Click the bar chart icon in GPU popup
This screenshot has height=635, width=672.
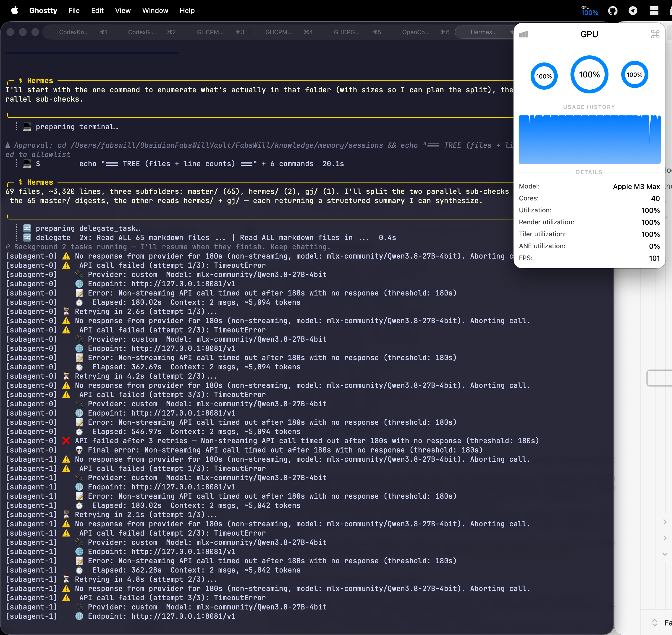524,34
